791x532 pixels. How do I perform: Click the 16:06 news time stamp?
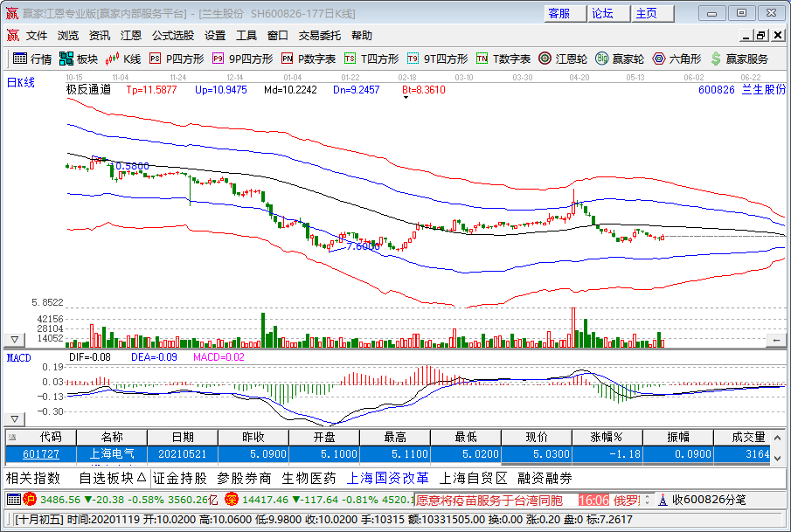(x=593, y=501)
